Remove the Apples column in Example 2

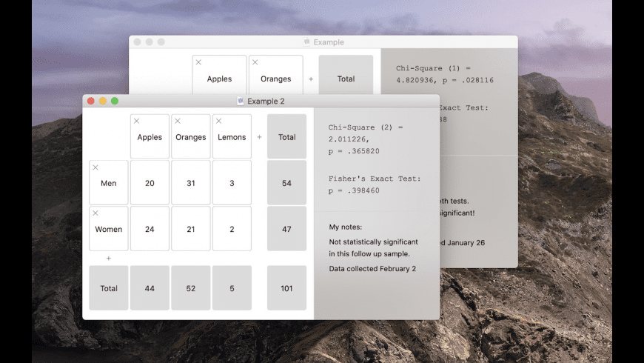[x=136, y=121]
